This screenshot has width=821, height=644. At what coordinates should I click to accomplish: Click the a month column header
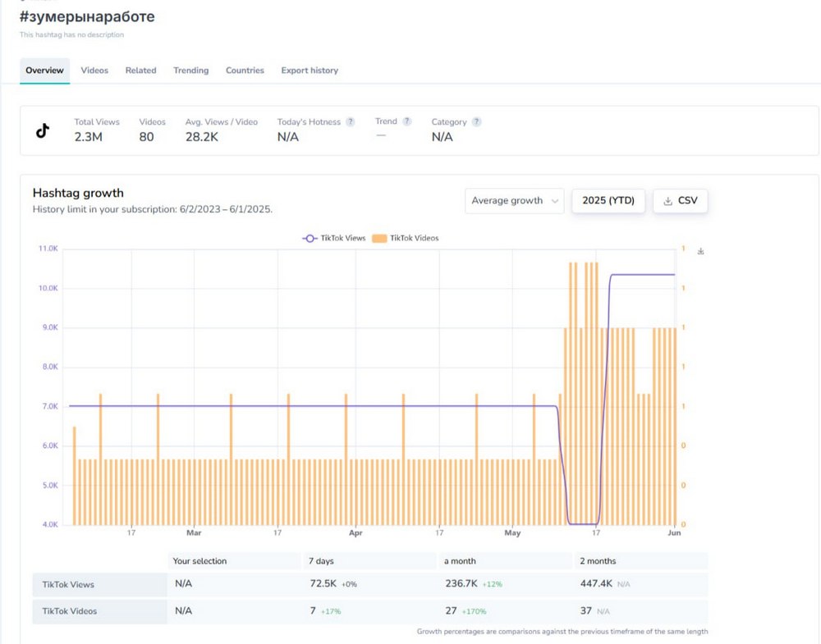460,561
